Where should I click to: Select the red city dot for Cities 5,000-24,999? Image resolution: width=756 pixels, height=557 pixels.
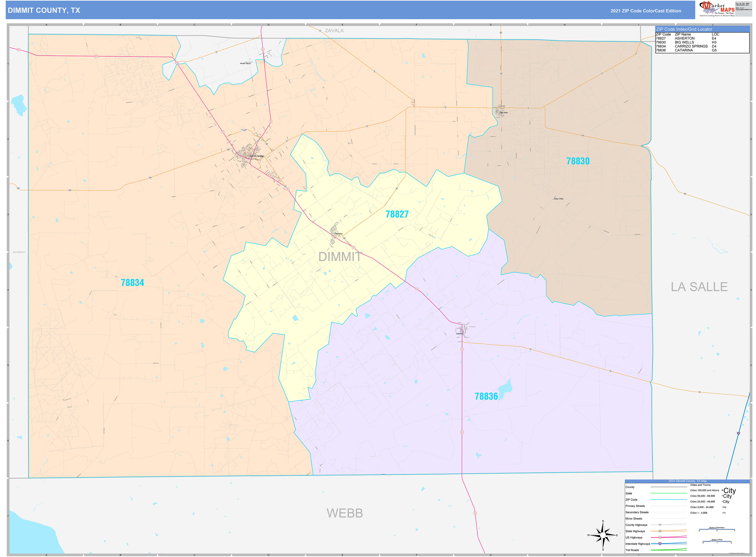723,507
